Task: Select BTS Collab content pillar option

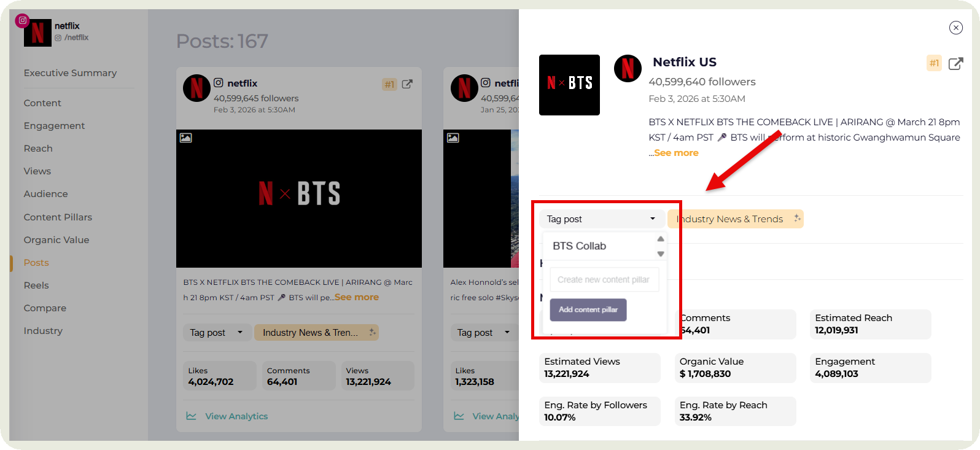Action: pos(579,246)
